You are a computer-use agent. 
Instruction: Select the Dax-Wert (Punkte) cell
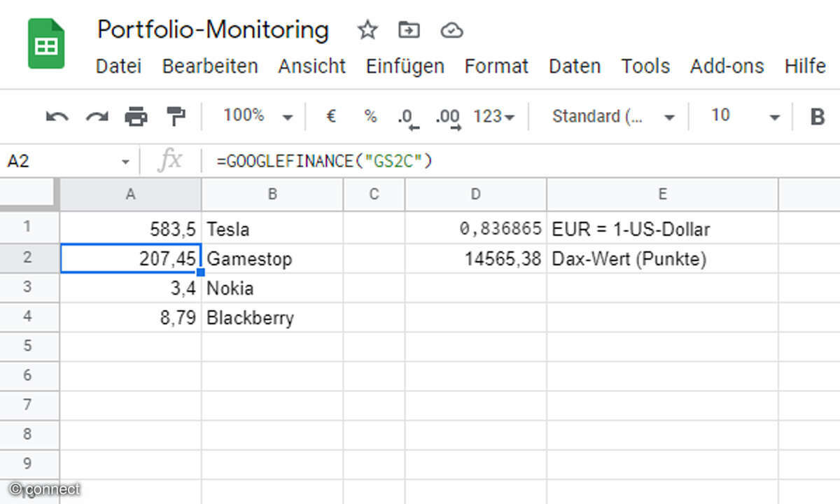[662, 258]
